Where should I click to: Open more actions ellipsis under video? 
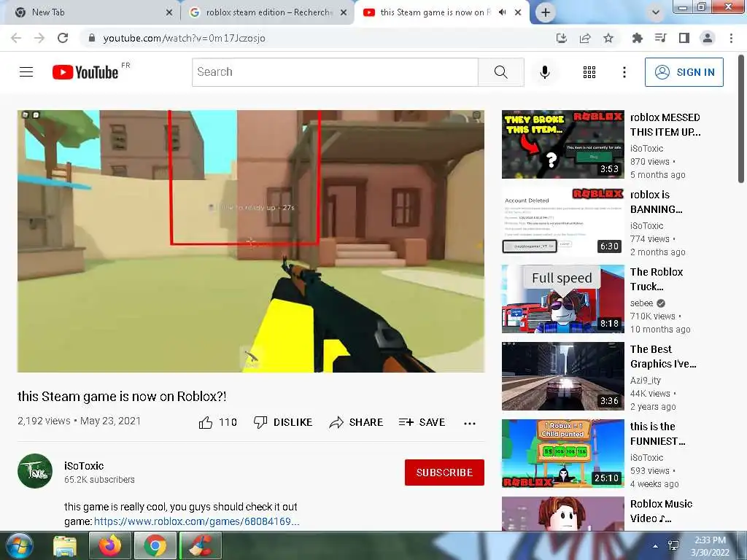point(470,424)
